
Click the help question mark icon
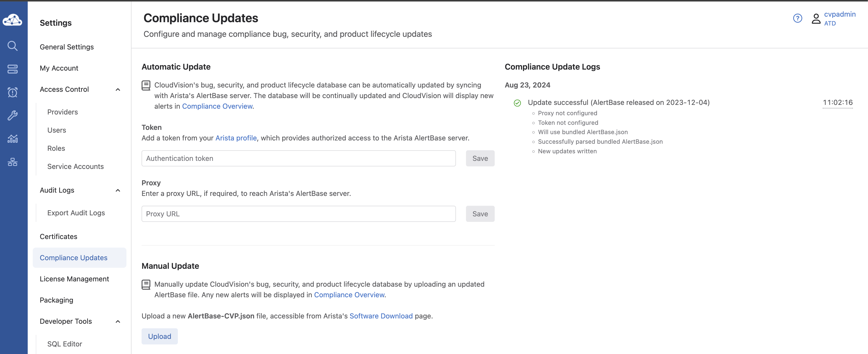797,18
